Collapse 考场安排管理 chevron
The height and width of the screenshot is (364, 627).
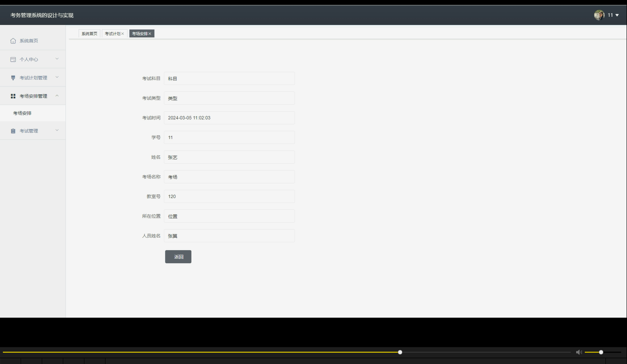pos(57,96)
